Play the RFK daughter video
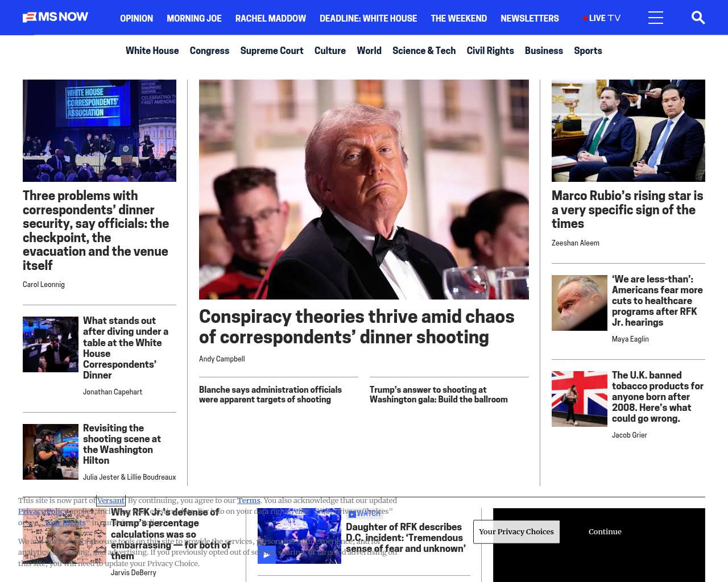The width and height of the screenshot is (728, 582). pos(266,555)
